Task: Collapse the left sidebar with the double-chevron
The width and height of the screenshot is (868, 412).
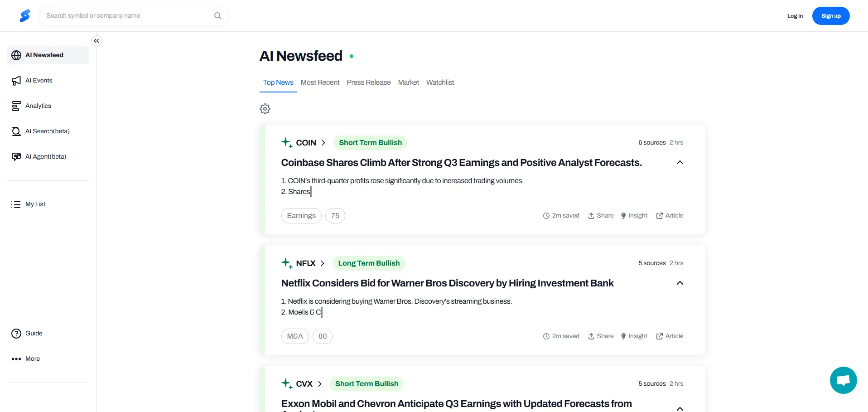Action: pyautogui.click(x=96, y=41)
